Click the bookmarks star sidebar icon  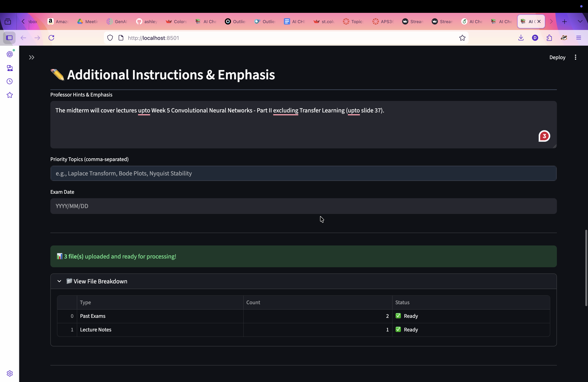coord(10,95)
